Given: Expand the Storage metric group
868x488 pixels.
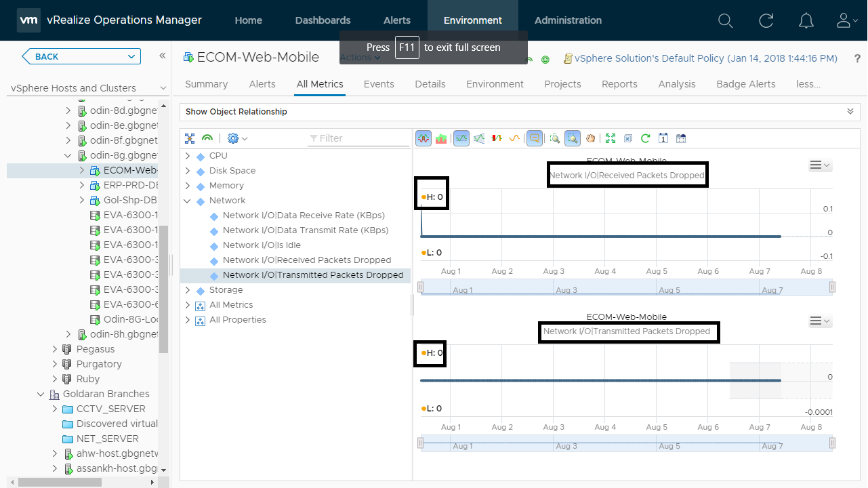Looking at the screenshot, I should [x=188, y=290].
